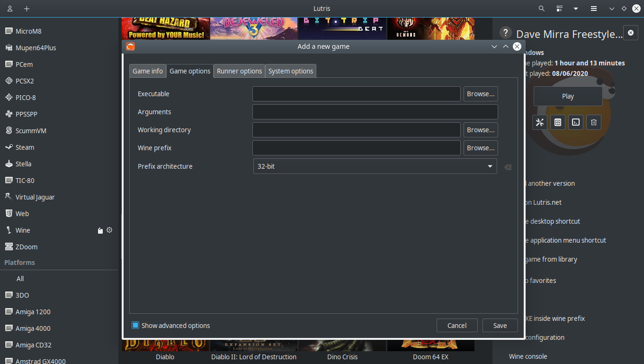Switch to the Runner options tab
The height and width of the screenshot is (364, 644).
[x=239, y=71]
